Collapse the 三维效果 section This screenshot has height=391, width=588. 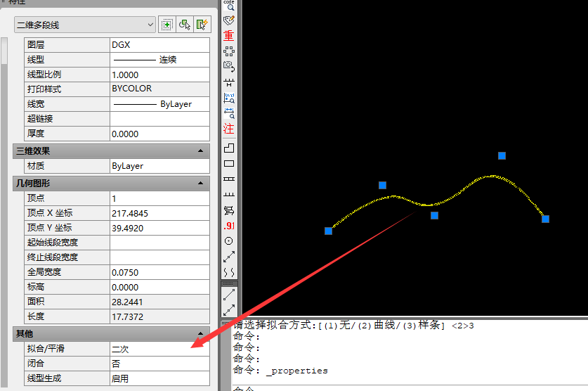point(200,151)
